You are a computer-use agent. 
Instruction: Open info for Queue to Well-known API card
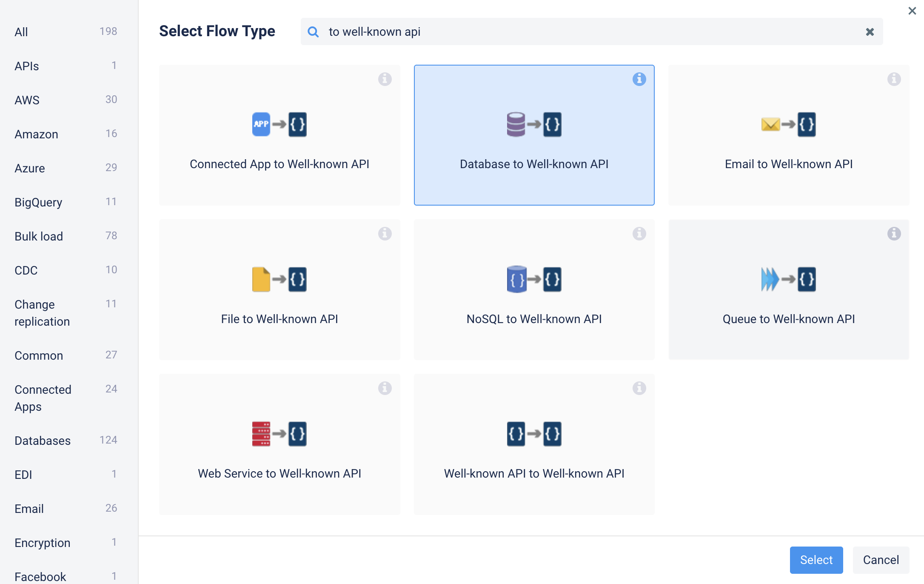pyautogui.click(x=894, y=234)
